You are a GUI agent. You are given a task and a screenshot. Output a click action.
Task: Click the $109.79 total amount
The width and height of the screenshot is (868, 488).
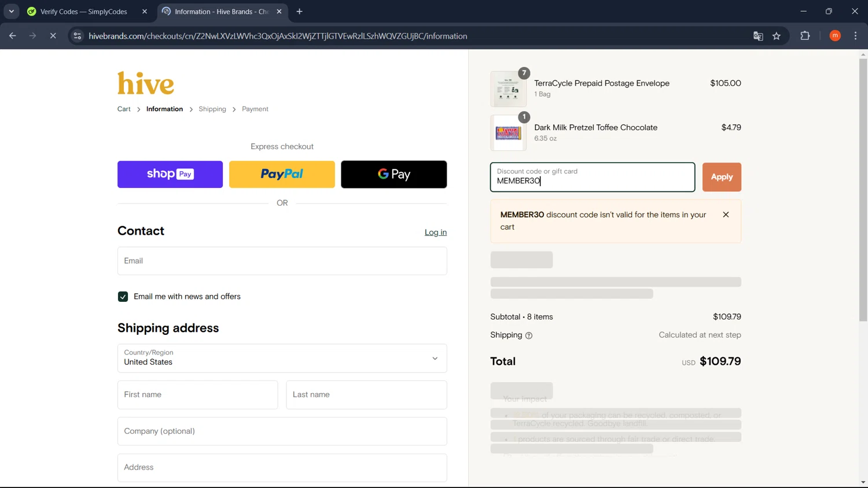pyautogui.click(x=720, y=361)
